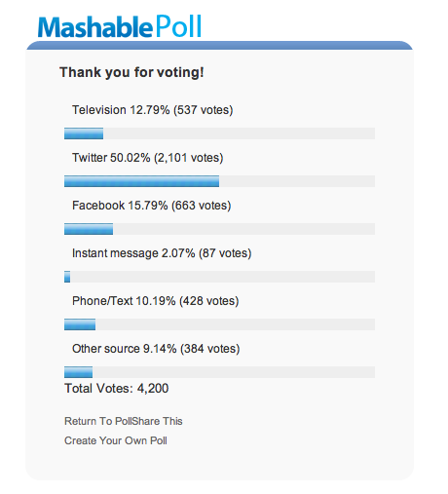Click the Twitter result bar

(x=219, y=181)
